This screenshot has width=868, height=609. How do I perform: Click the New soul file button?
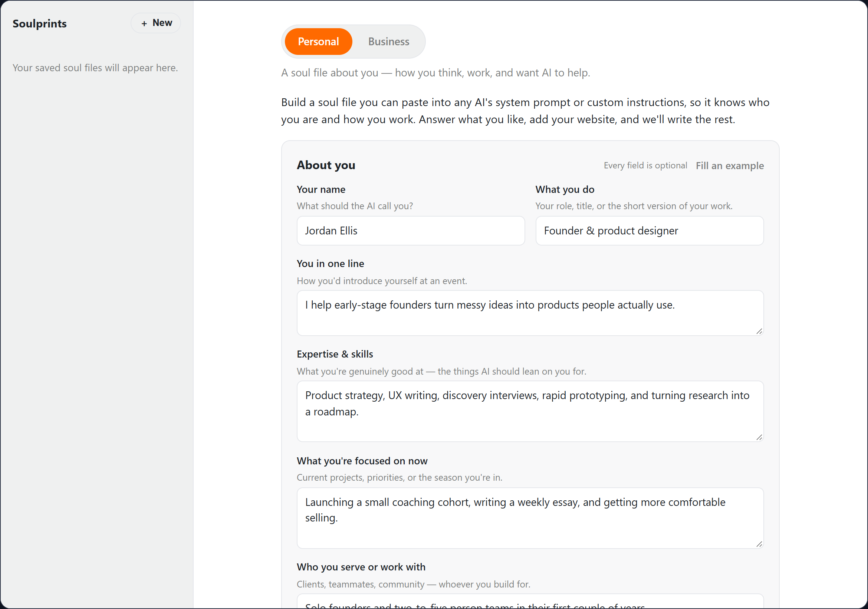pyautogui.click(x=156, y=23)
